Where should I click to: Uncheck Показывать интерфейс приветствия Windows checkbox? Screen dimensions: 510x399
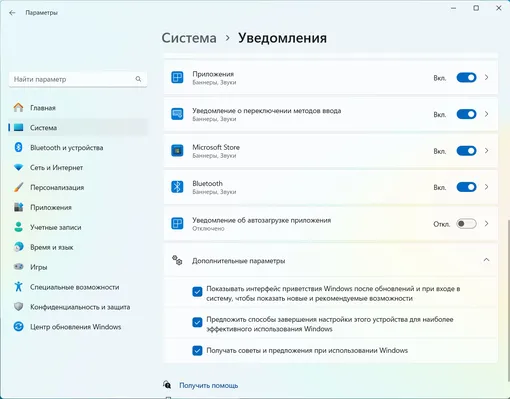point(197,292)
